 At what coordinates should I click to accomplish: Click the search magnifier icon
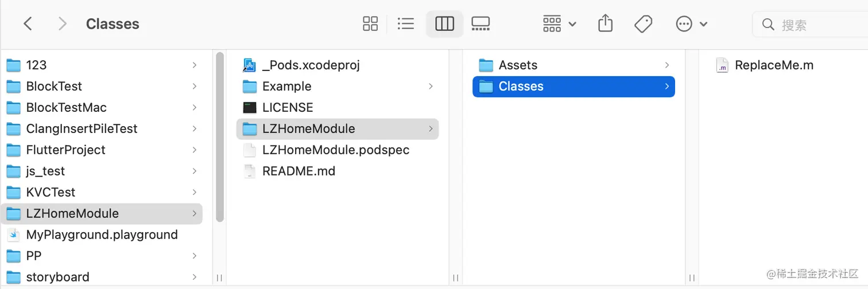[768, 24]
